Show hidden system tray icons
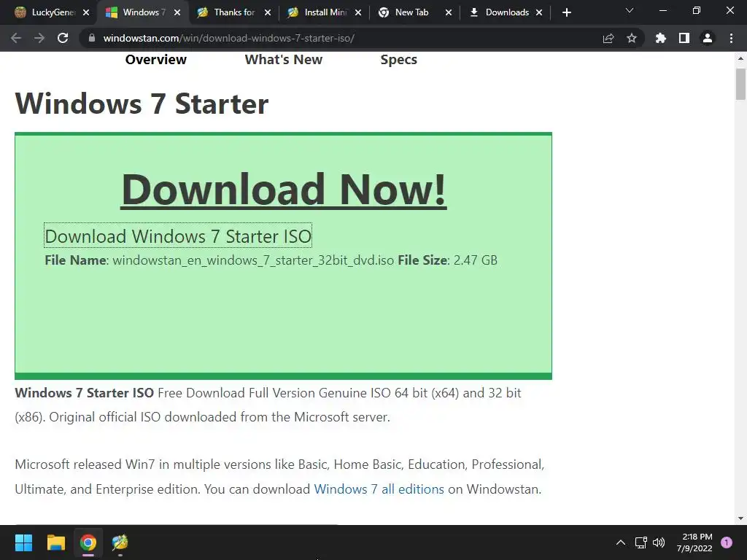Screen dimensions: 747x560 620,542
